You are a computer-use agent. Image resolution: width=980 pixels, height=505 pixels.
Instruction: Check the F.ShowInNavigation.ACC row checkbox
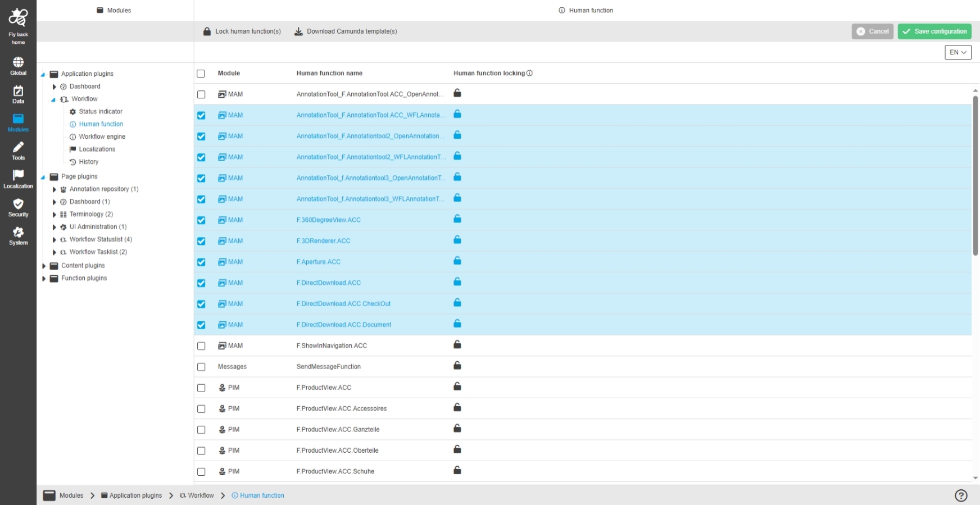coord(201,346)
